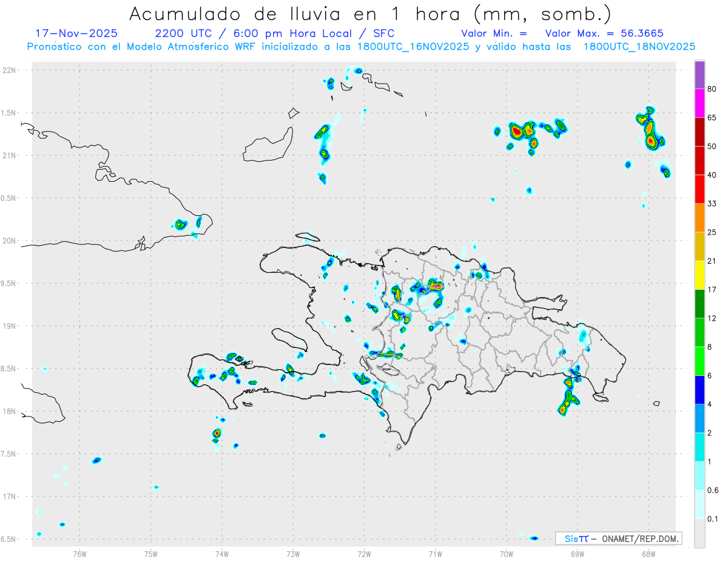Pick the dark green 12–17 mm colorbar segment
The width and height of the screenshot is (728, 562).
coord(699,304)
